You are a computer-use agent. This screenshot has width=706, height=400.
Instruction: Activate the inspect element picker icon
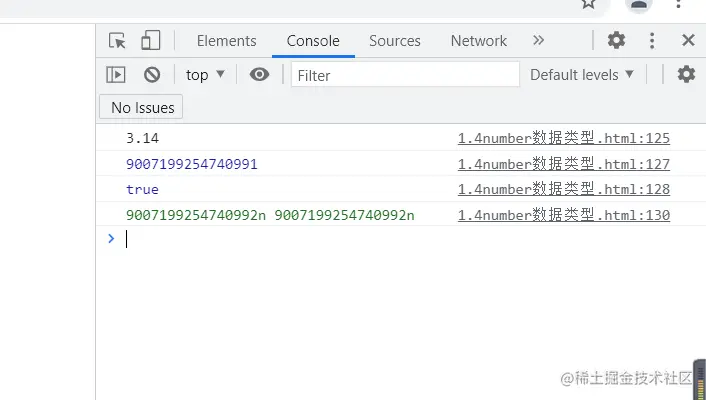tap(117, 41)
